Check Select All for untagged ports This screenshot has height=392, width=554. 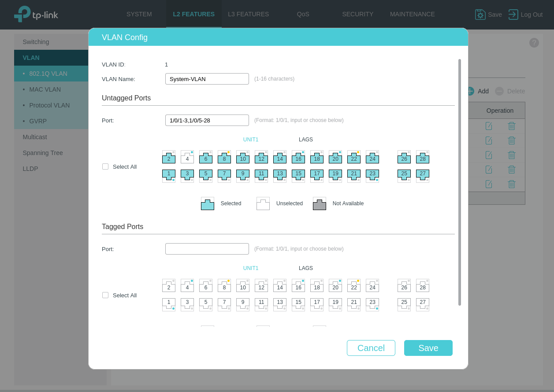105,166
